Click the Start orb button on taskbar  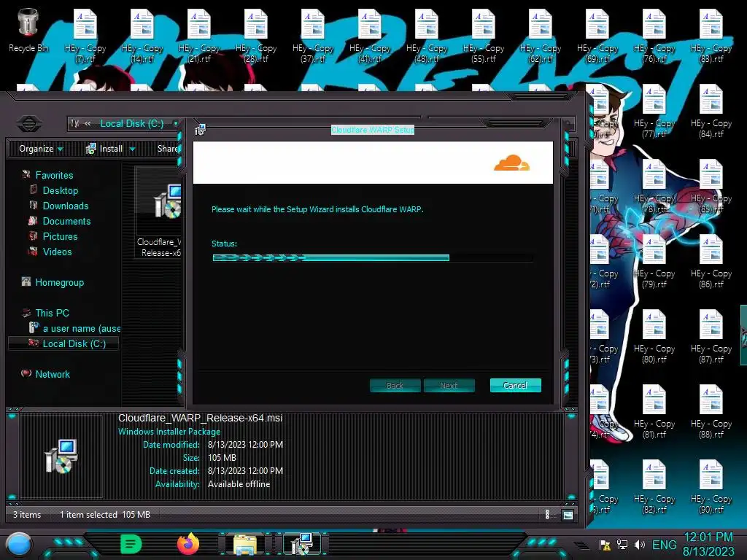coord(19,544)
